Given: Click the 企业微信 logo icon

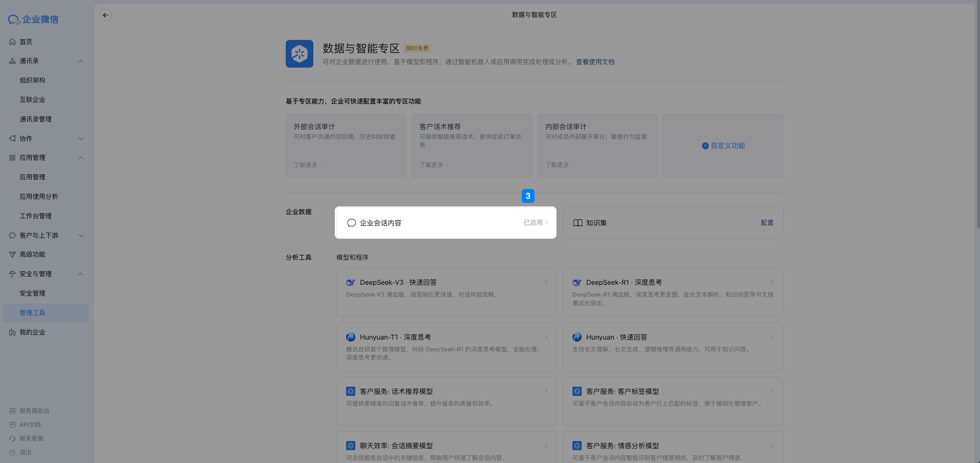Looking at the screenshot, I should pyautogui.click(x=13, y=19).
